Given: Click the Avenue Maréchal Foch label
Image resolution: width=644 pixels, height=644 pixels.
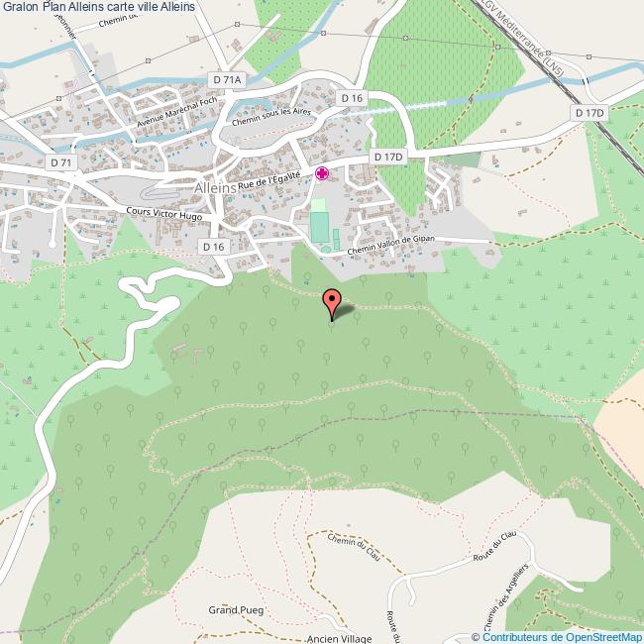Looking at the screenshot, I should (x=176, y=112).
